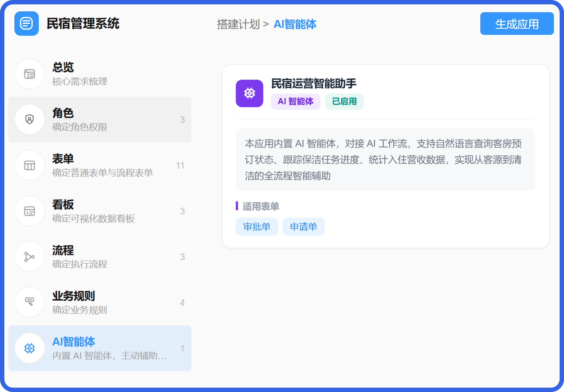The width and height of the screenshot is (564, 392).
Task: Click the purple agent icon on the card
Action: 249,93
